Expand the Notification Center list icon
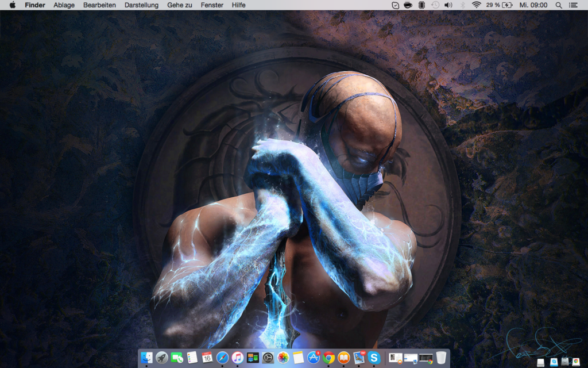588x368 pixels. pos(573,5)
